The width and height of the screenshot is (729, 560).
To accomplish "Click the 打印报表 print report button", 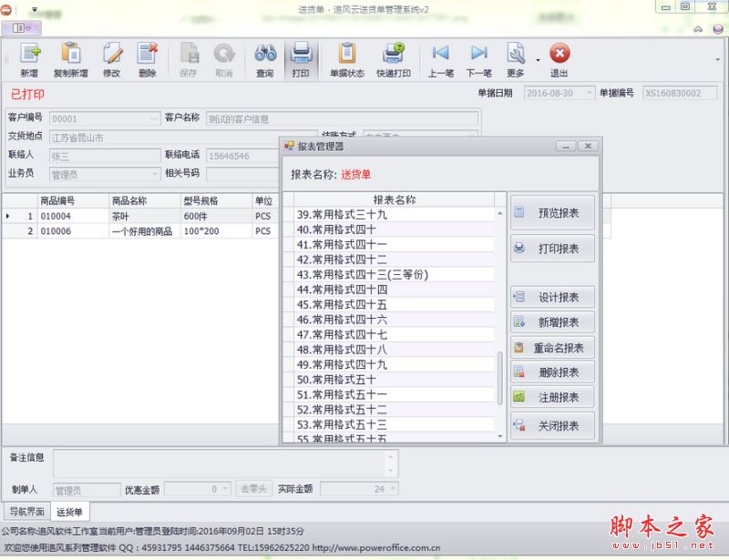I will (552, 249).
